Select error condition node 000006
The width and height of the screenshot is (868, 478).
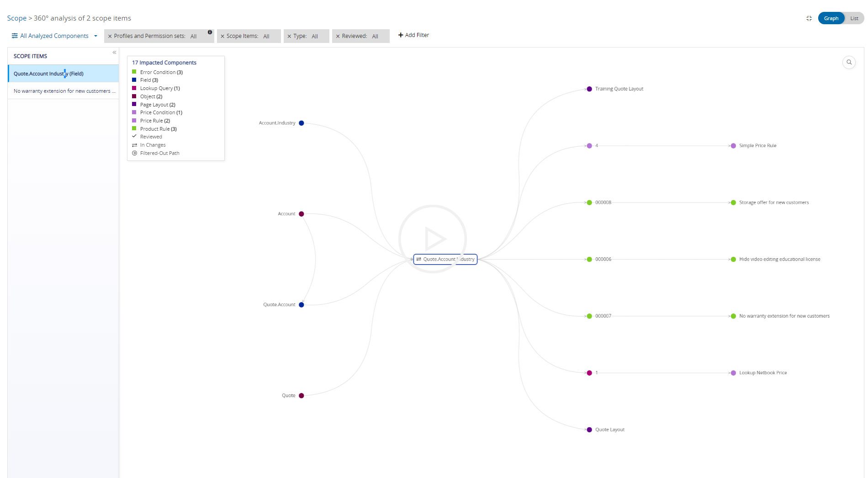(589, 259)
